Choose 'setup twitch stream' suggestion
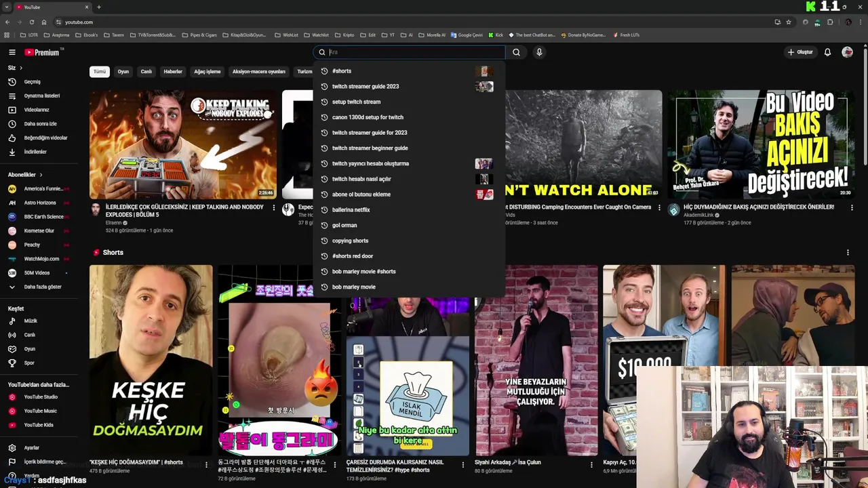 (x=409, y=102)
